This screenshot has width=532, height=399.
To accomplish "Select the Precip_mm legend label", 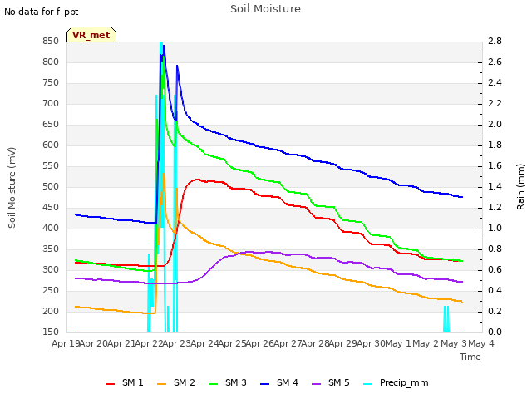I will point(404,382).
